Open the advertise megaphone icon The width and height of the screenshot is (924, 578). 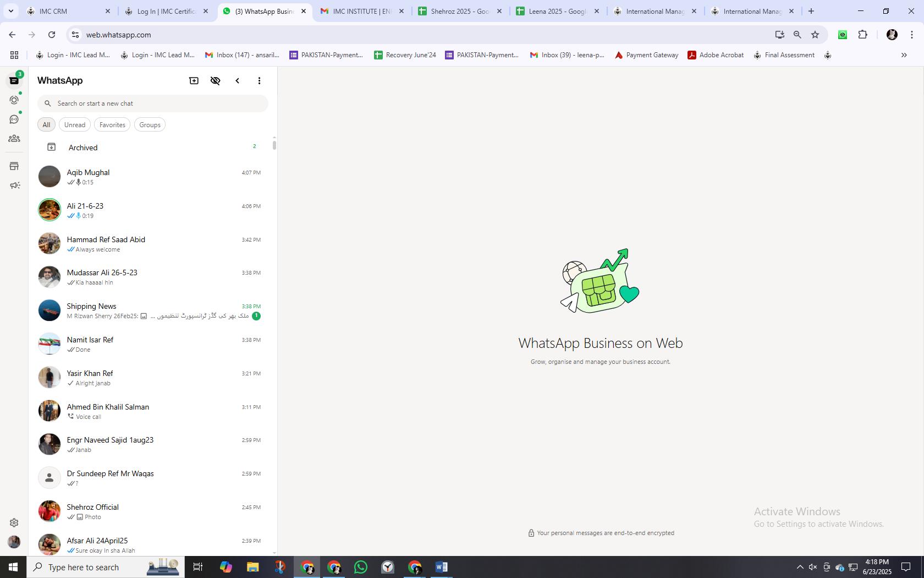click(14, 186)
